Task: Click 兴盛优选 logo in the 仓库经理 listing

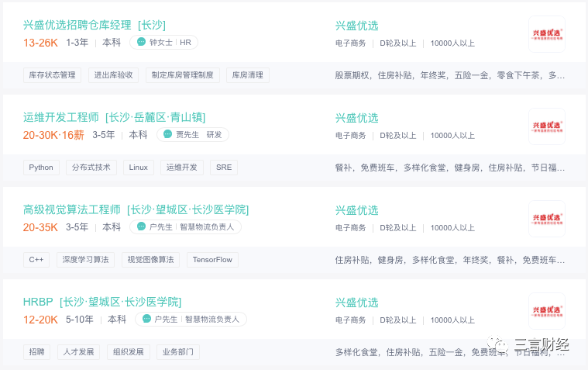Action: tap(547, 34)
